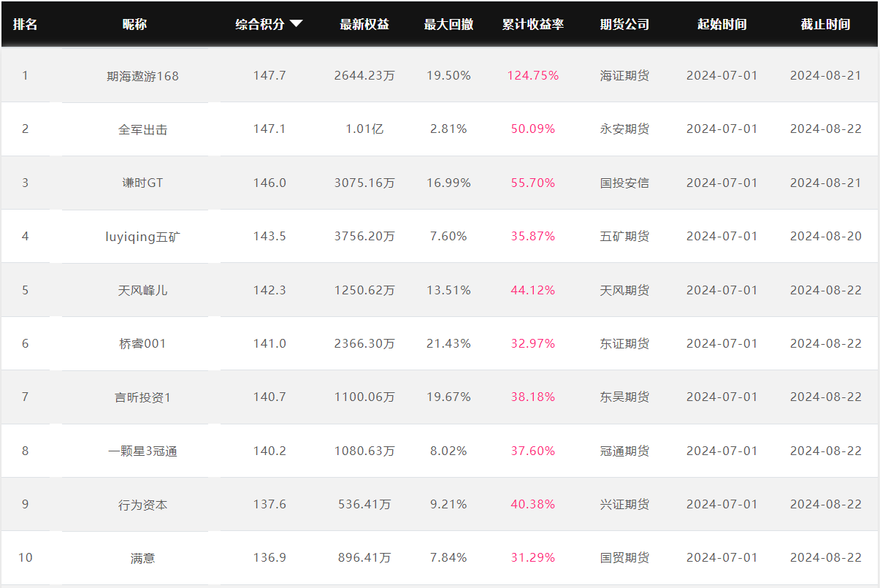The image size is (880, 588).
Task: Click score 143.5
Action: click(x=269, y=236)
